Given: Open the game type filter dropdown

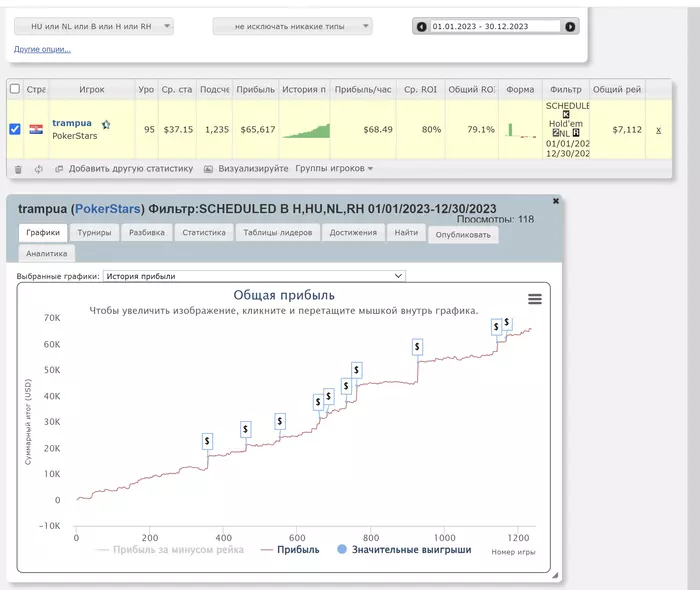Looking at the screenshot, I should coord(94,27).
